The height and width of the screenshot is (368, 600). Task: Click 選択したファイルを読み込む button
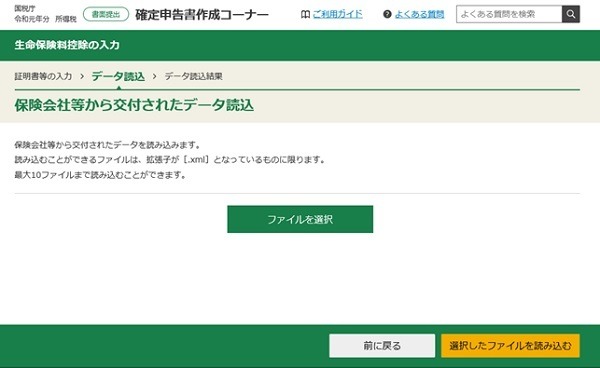(x=510, y=346)
